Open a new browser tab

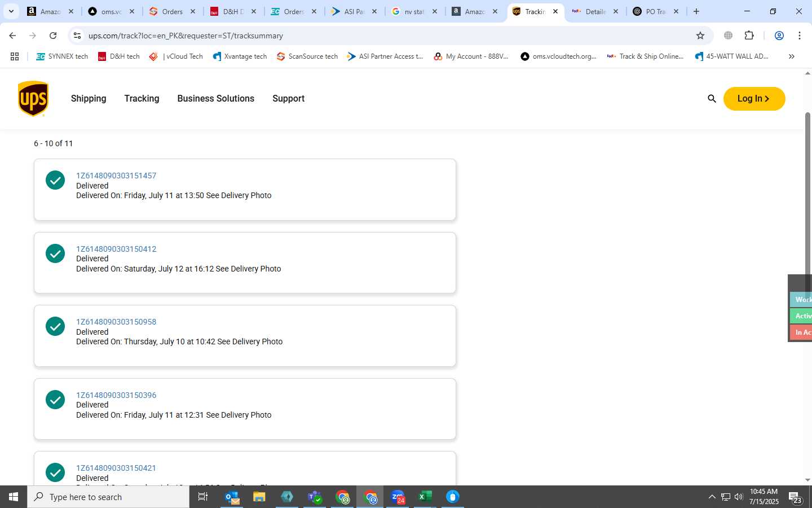696,11
